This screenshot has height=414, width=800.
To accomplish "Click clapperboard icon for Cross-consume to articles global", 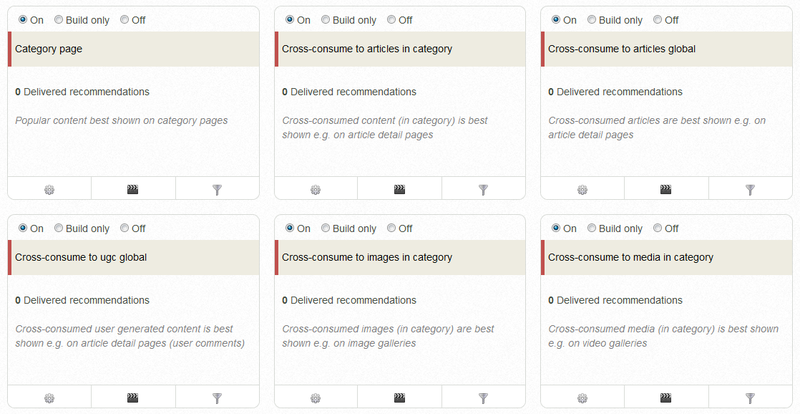I will click(x=666, y=188).
